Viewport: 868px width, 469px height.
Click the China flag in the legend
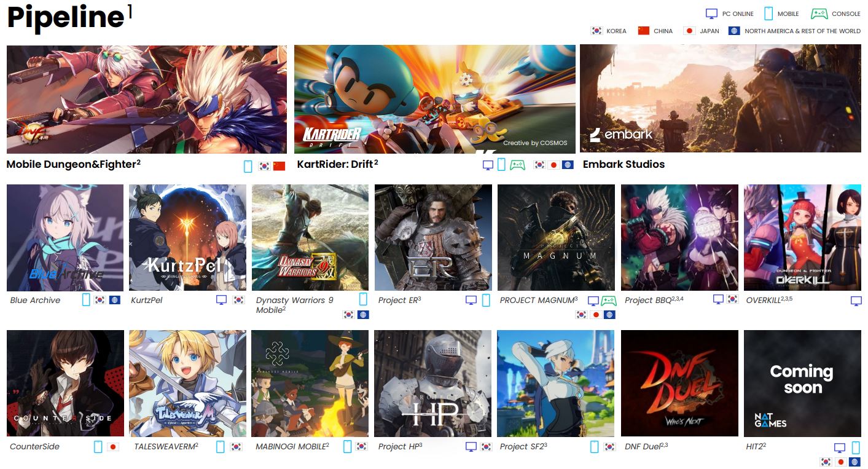pos(643,31)
